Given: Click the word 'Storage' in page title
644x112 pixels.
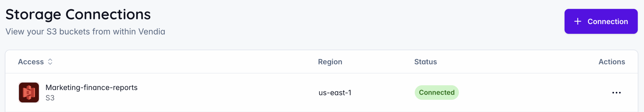Looking at the screenshot, I should pos(33,14).
